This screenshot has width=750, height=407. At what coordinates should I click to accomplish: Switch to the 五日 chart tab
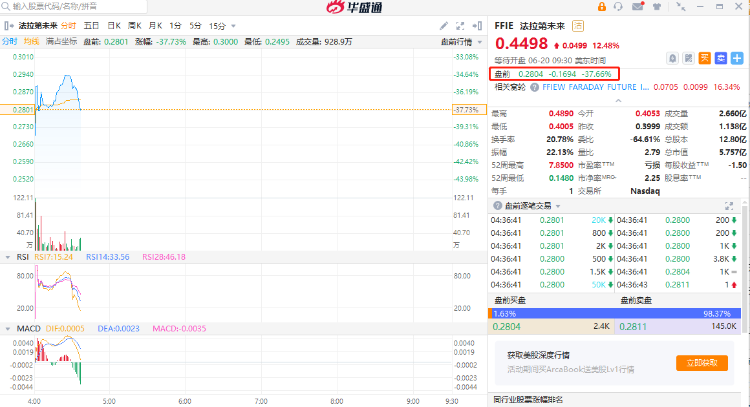90,24
